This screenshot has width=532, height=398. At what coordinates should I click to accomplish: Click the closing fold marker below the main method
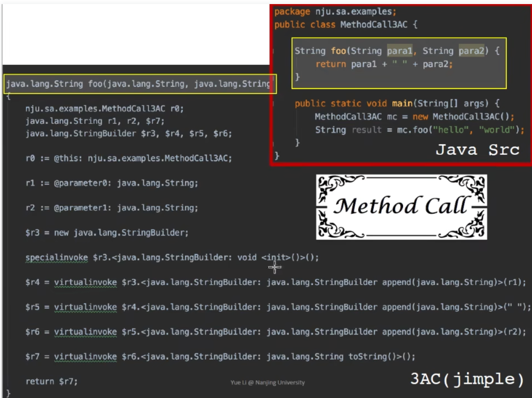click(273, 143)
